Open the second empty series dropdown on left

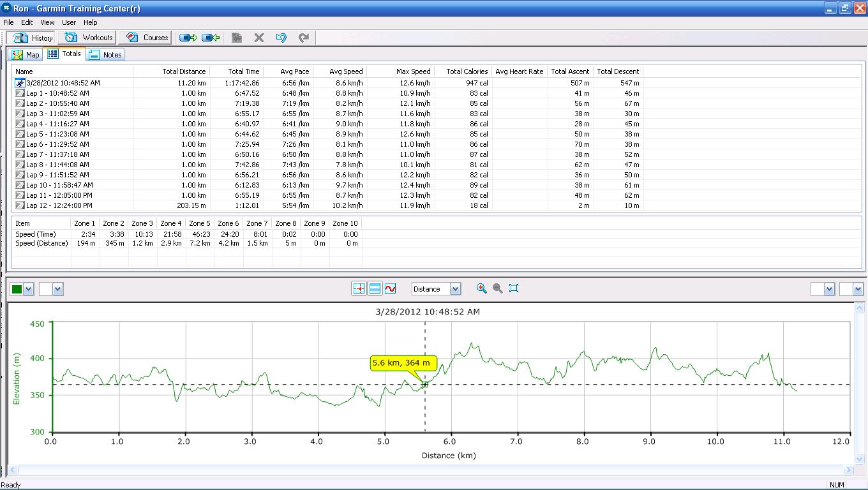(x=57, y=289)
